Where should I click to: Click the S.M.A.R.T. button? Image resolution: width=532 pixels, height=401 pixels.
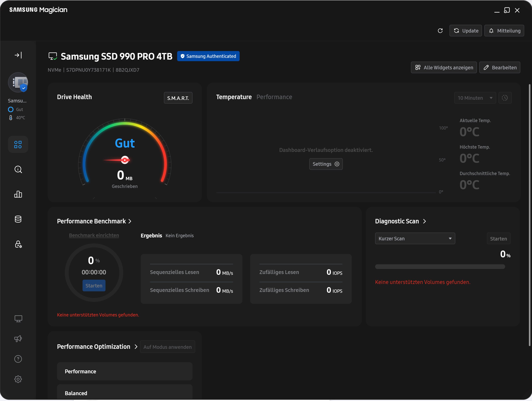point(178,98)
